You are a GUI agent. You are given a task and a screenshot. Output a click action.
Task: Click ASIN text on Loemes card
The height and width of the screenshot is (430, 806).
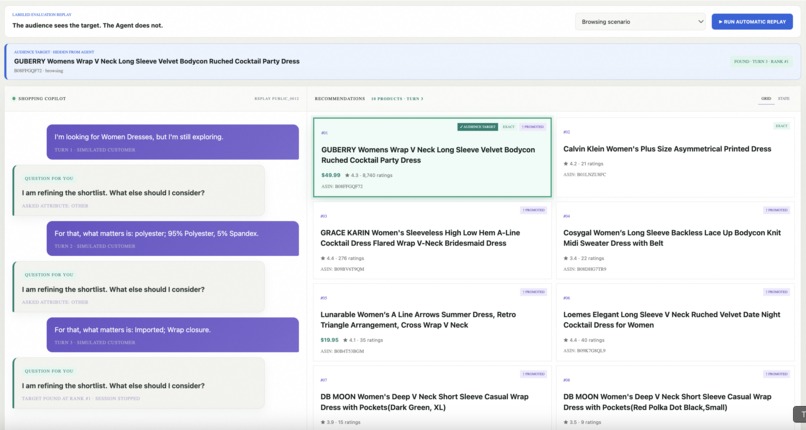point(584,351)
